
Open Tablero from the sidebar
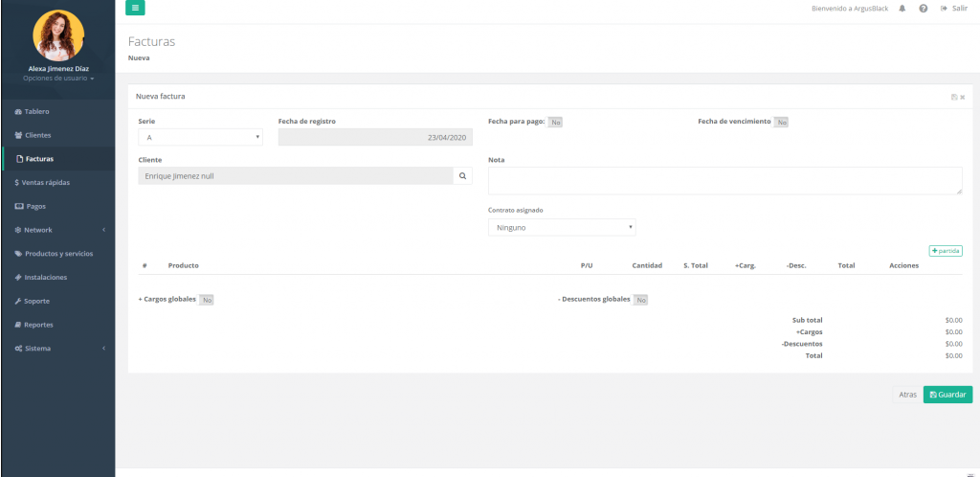click(37, 111)
